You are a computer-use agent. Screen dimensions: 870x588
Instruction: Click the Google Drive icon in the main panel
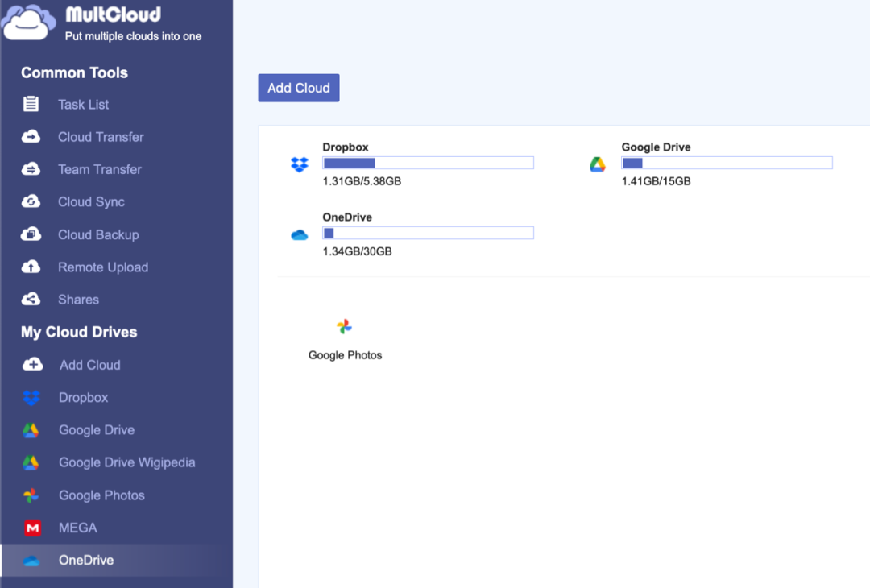tap(598, 162)
